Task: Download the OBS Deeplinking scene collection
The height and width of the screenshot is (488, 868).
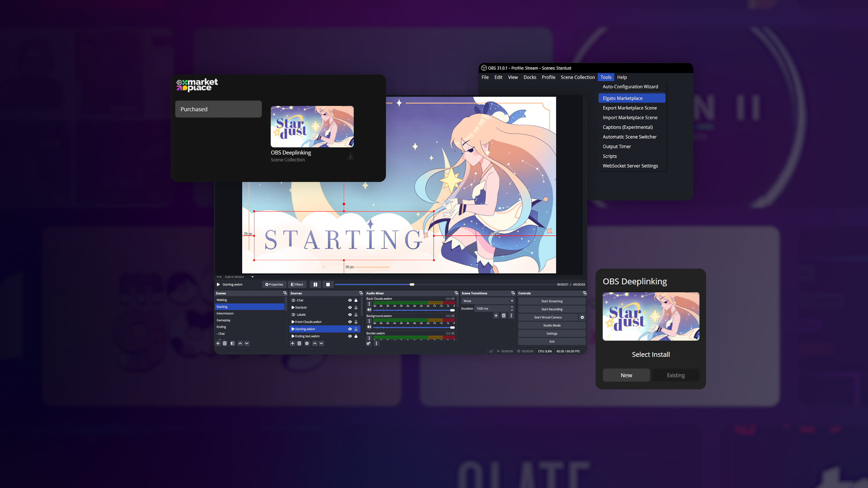Action: pos(351,155)
